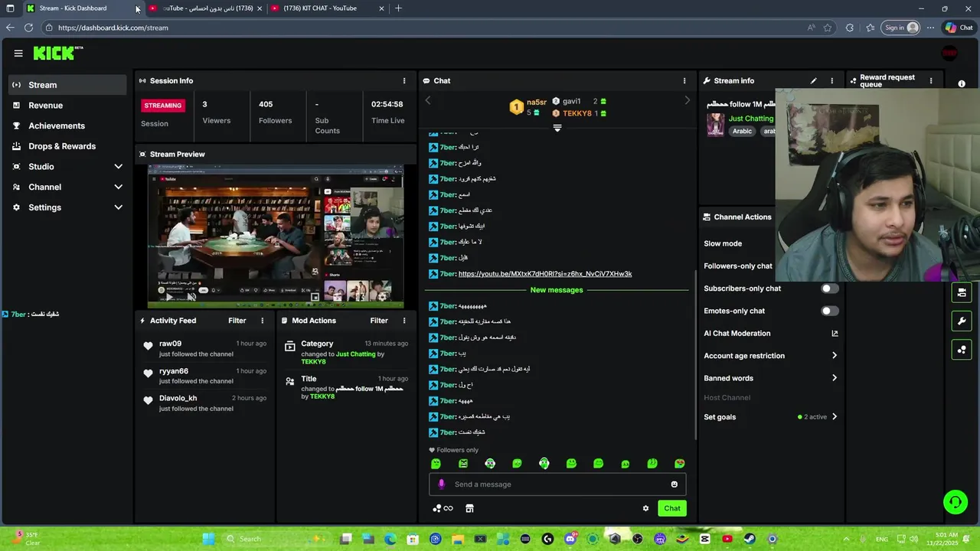
Task: Open the Stream sidebar page
Action: pyautogui.click(x=67, y=85)
